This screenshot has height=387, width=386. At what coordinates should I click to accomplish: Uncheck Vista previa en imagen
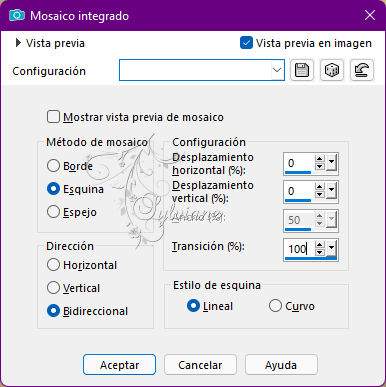pyautogui.click(x=246, y=43)
